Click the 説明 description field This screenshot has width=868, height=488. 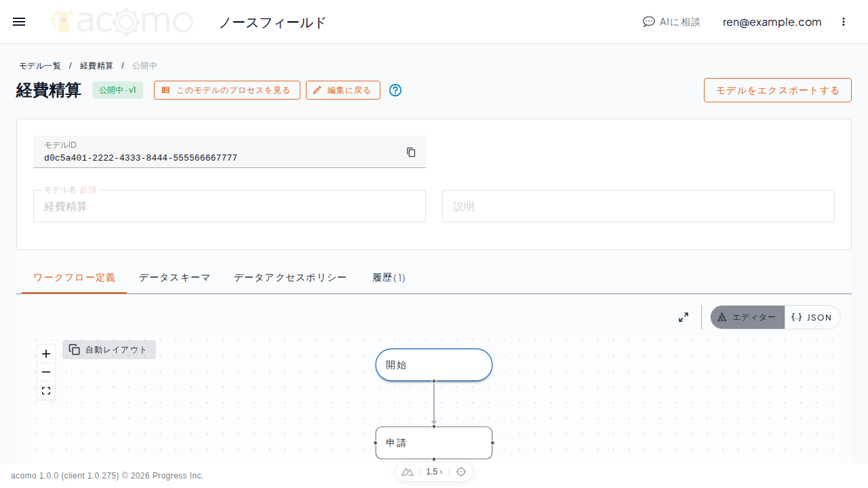coord(638,206)
